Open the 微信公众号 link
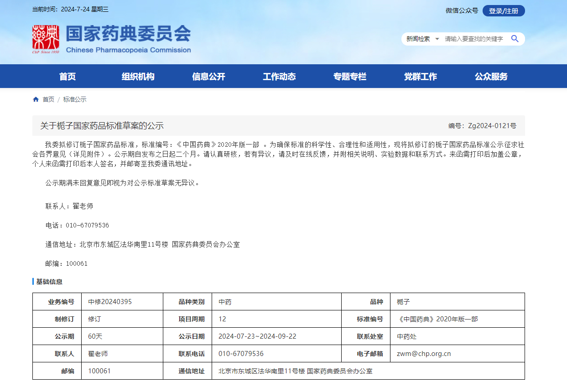Image resolution: width=567 pixels, height=392 pixels. (x=462, y=11)
